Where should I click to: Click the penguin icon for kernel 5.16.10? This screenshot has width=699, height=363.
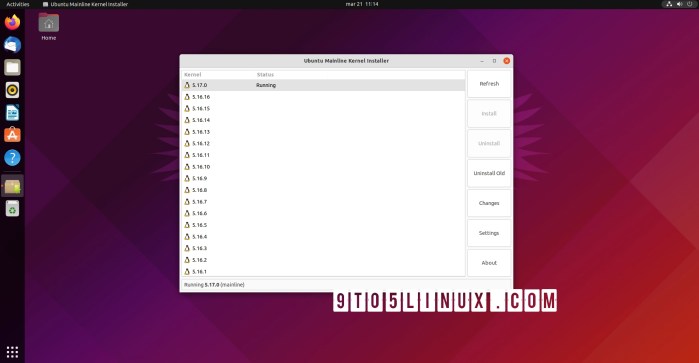click(187, 166)
